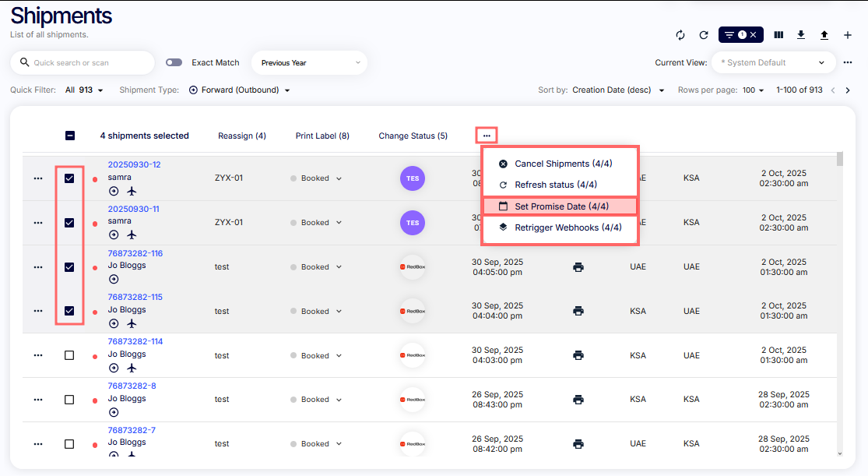Toggle the Exact Match switch
Image resolution: width=868 pixels, height=476 pixels.
pyautogui.click(x=174, y=62)
